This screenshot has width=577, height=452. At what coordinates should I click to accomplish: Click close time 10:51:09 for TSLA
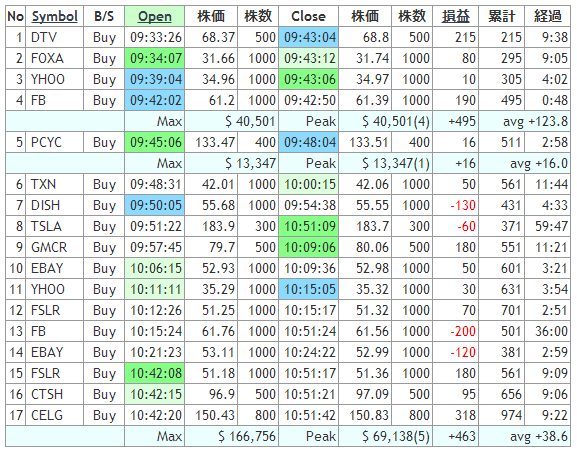tap(308, 226)
